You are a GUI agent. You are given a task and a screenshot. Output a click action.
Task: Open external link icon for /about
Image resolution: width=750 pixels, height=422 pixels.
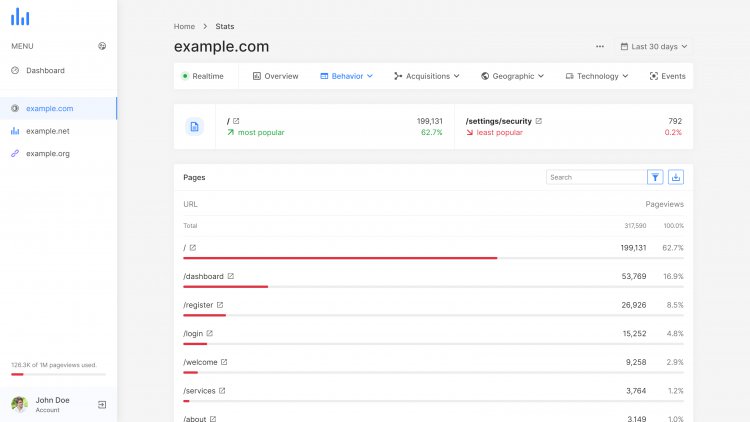pos(213,419)
